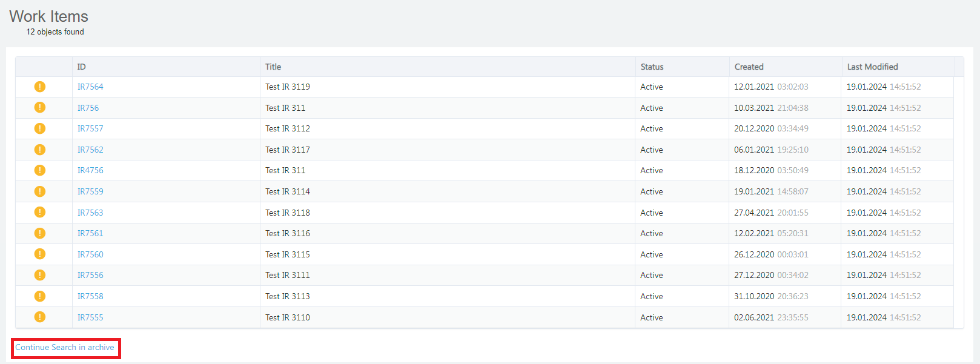This screenshot has width=980, height=364.
Task: Open the IR7561 incident link
Action: (x=90, y=233)
